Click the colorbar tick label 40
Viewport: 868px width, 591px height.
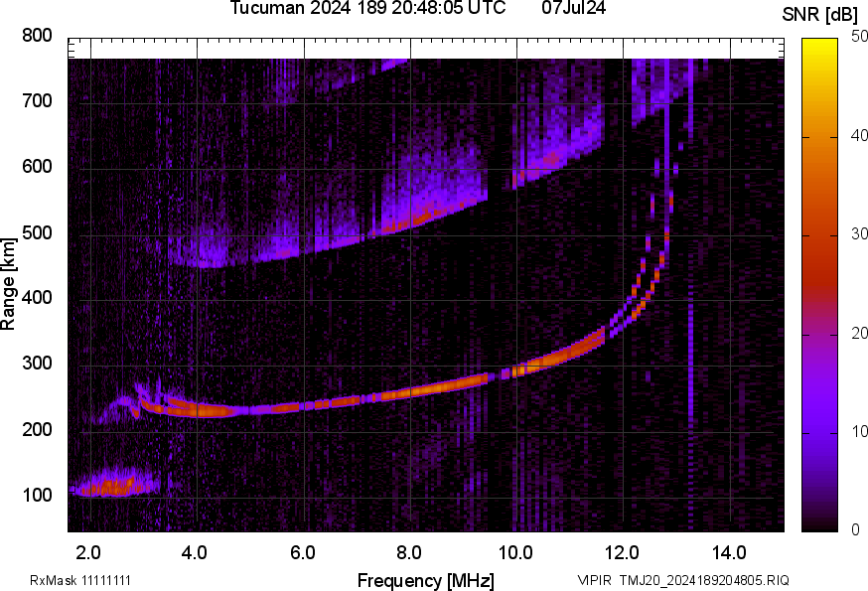click(859, 135)
